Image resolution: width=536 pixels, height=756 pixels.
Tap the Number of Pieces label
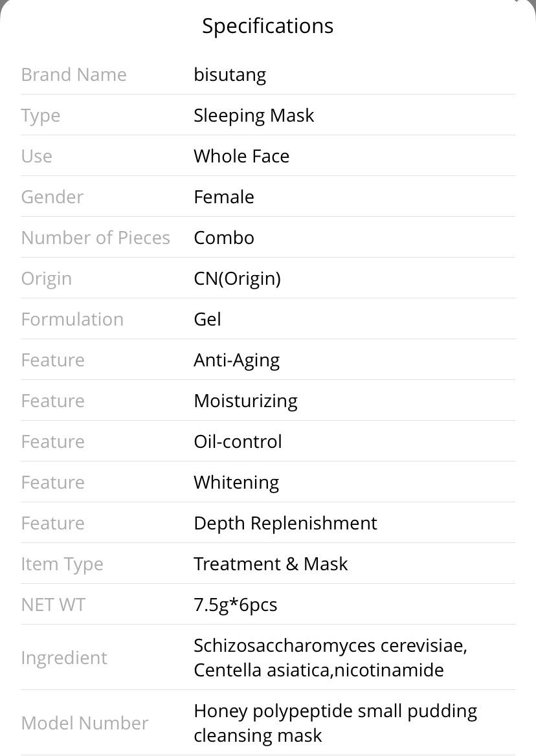(x=95, y=238)
